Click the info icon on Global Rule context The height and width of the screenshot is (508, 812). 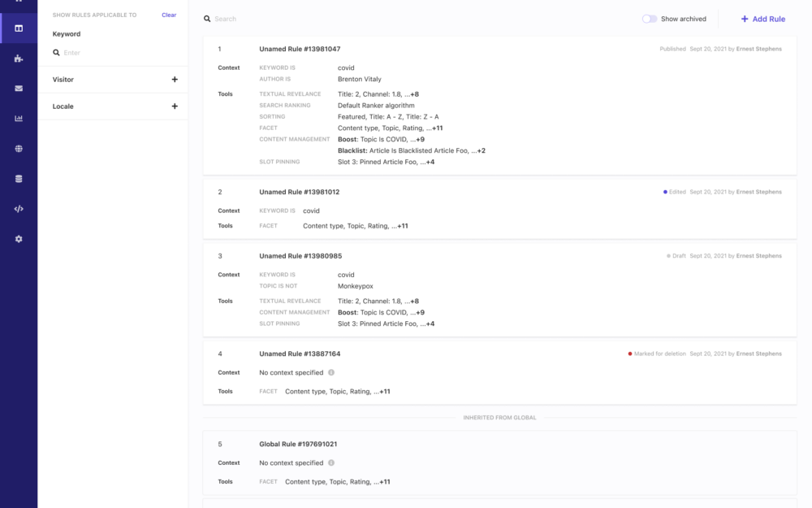tap(331, 462)
